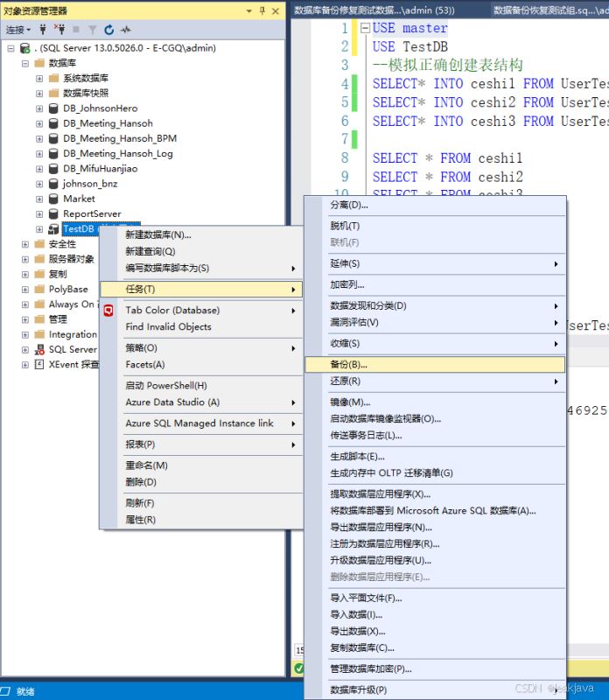The image size is (609, 700).
Task: Choose 重命名(M) from context menu
Action: [x=202, y=465]
